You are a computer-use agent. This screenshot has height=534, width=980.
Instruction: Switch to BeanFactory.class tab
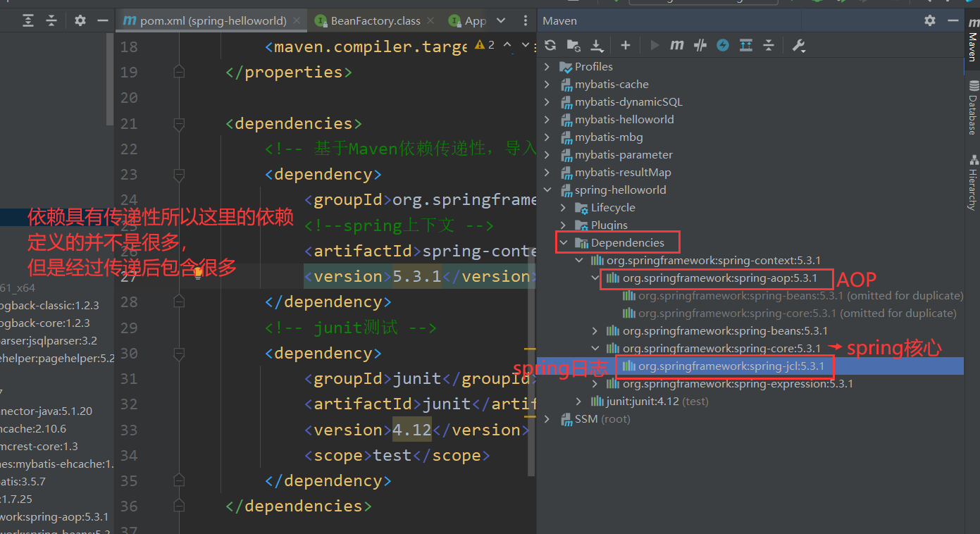click(x=374, y=21)
